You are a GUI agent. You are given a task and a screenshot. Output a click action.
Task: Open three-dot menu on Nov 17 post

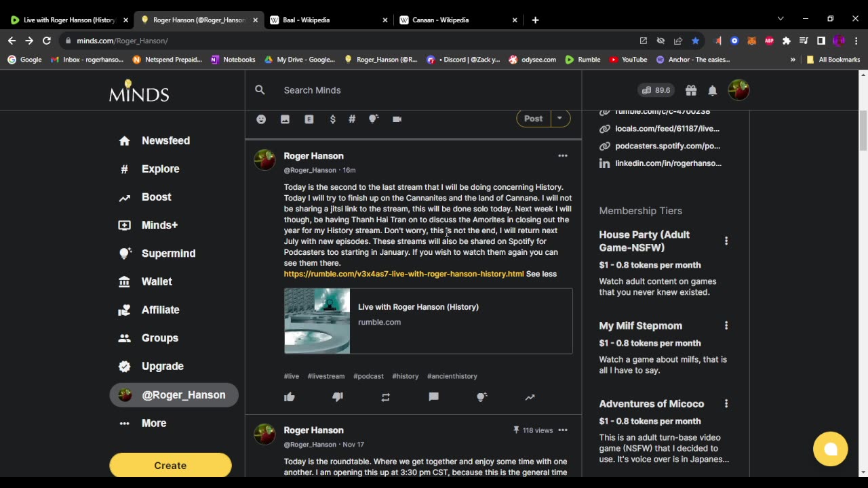tap(562, 430)
